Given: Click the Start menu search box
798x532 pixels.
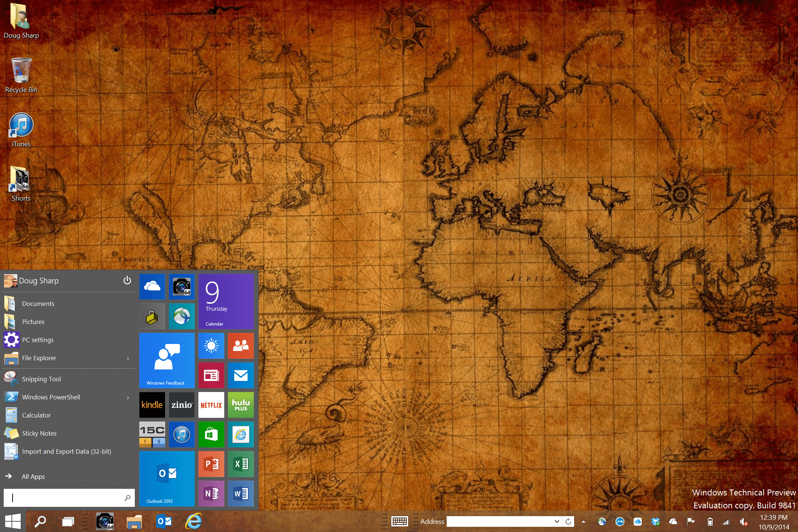Looking at the screenshot, I should pos(69,498).
